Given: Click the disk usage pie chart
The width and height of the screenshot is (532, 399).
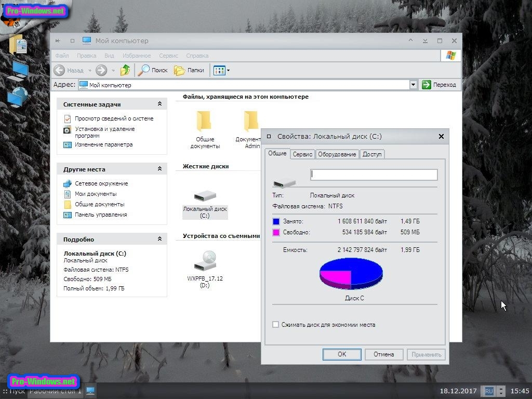Looking at the screenshot, I should pos(351,273).
